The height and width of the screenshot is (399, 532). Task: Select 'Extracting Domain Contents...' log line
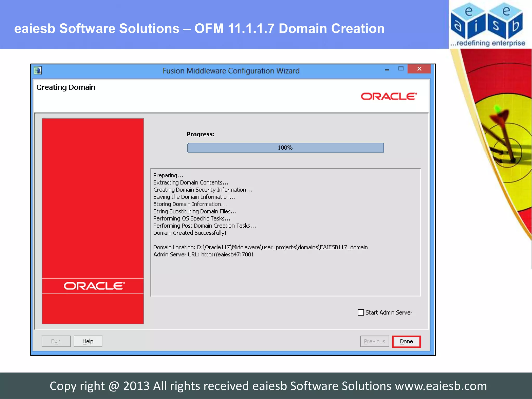point(191,182)
